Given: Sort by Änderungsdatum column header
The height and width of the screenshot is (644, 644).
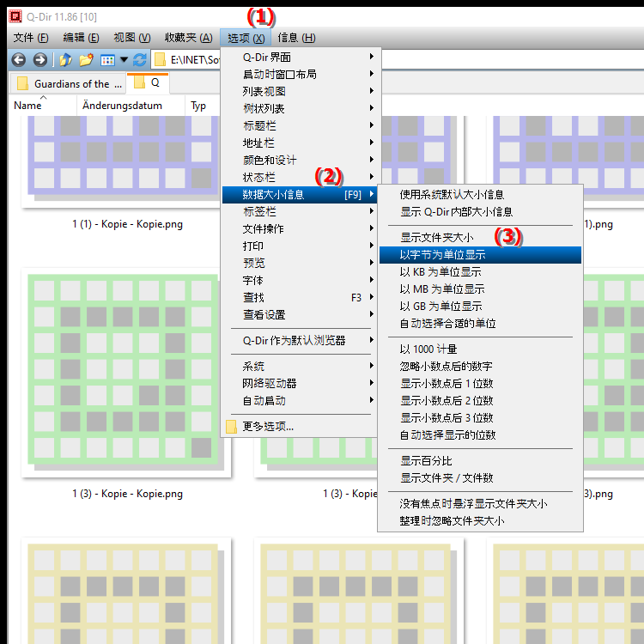Looking at the screenshot, I should [x=131, y=106].
